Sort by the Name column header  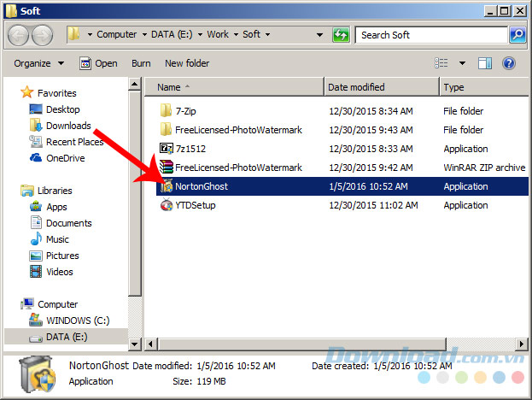[235, 87]
